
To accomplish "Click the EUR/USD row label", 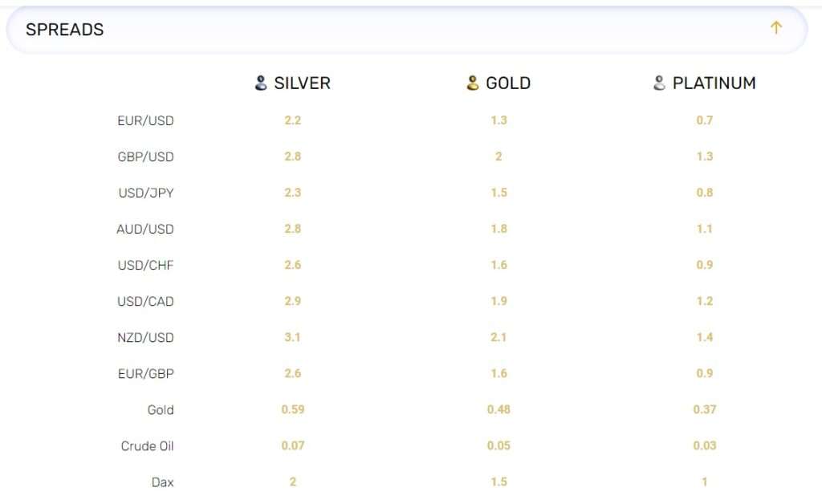I will pyautogui.click(x=145, y=120).
